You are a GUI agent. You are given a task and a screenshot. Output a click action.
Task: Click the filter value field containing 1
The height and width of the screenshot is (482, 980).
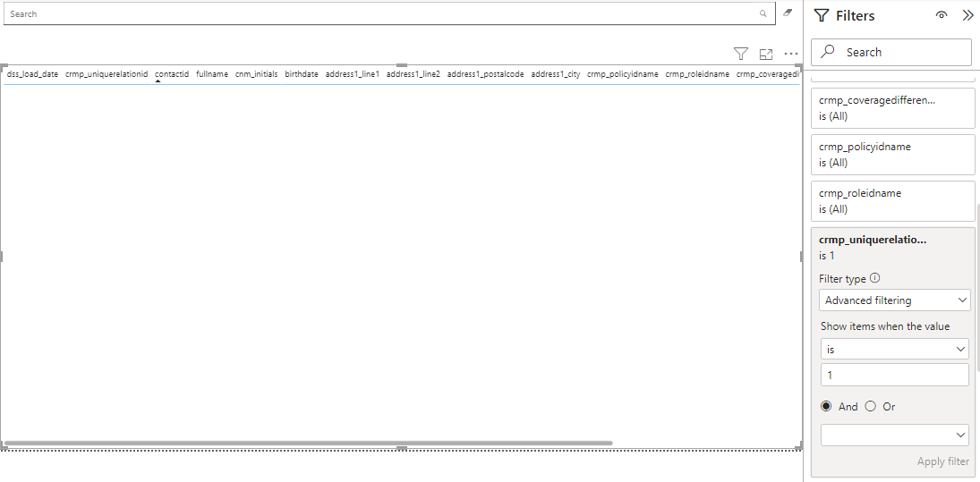point(894,376)
